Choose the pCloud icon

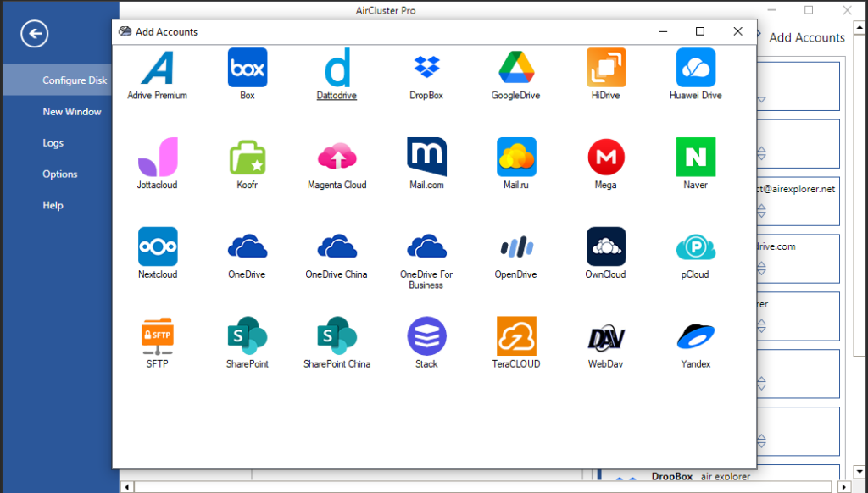click(696, 246)
